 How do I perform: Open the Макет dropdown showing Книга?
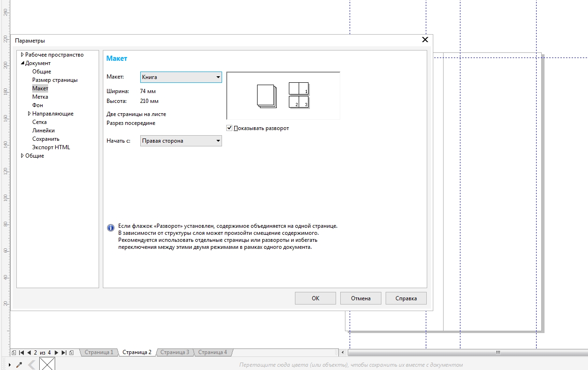pos(181,77)
